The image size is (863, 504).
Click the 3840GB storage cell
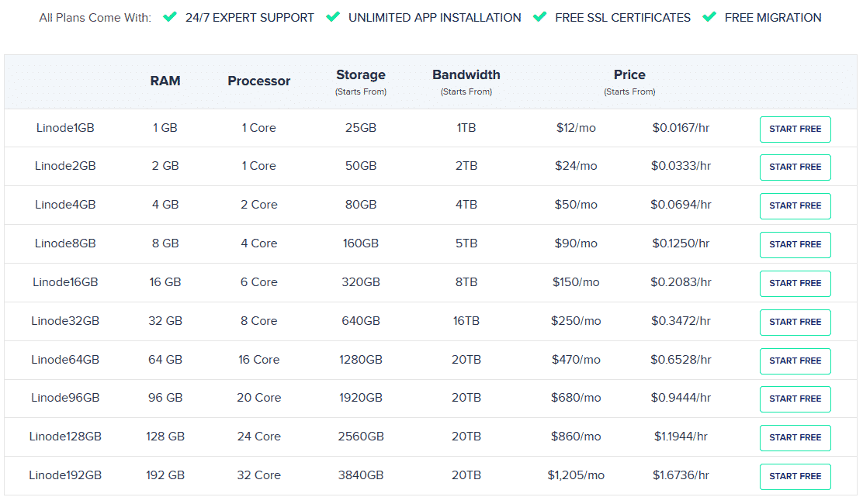(361, 475)
